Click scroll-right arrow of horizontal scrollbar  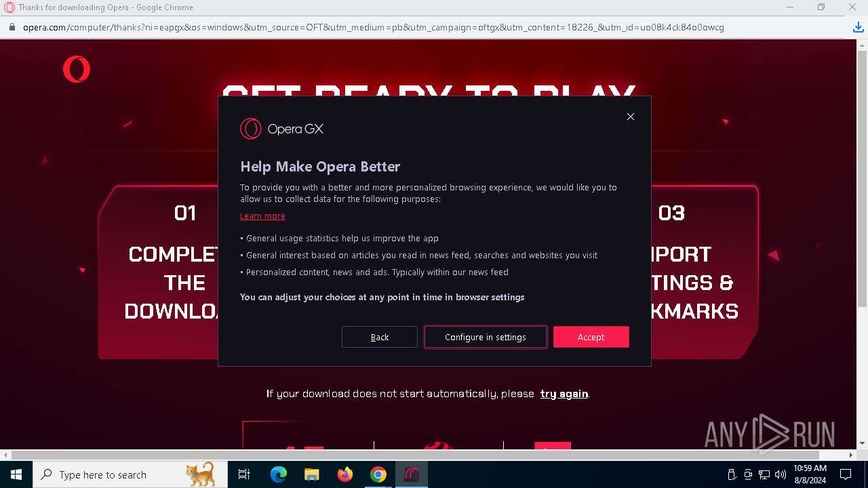[851, 455]
